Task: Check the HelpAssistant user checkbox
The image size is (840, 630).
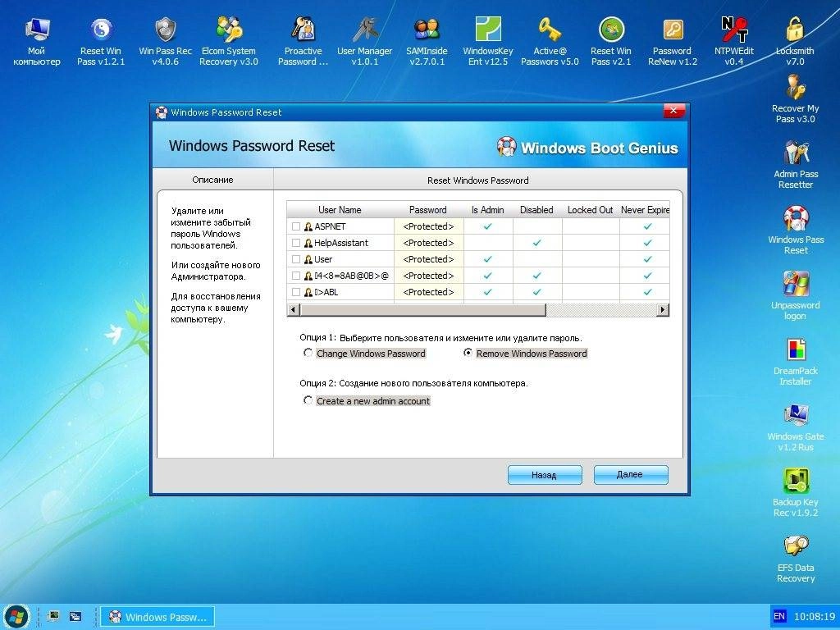Action: point(295,243)
